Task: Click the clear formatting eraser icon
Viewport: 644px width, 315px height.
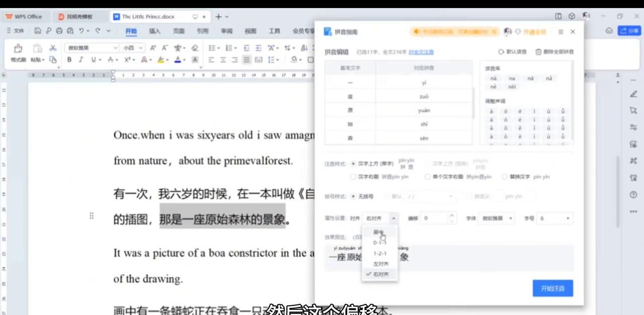Action: 195,48
